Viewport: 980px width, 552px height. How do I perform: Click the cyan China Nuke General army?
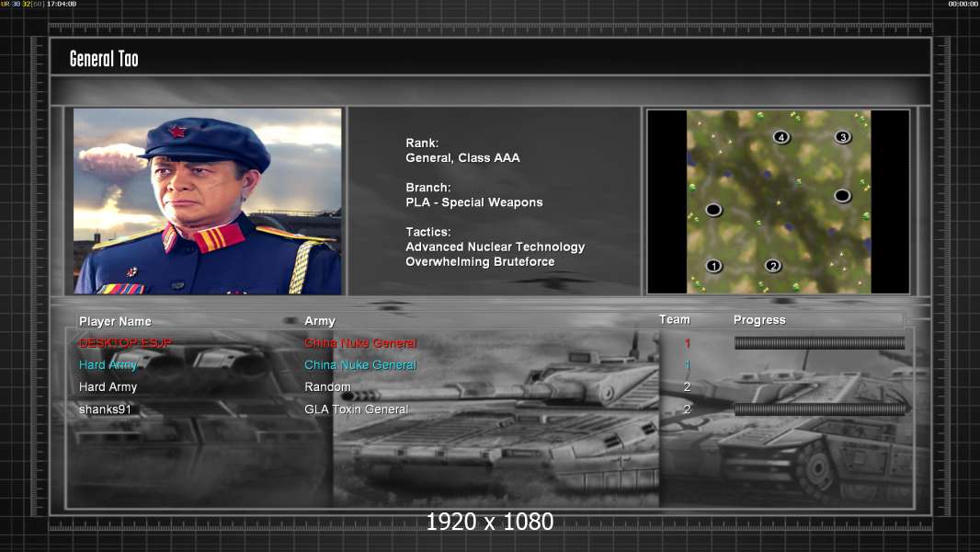(x=360, y=365)
